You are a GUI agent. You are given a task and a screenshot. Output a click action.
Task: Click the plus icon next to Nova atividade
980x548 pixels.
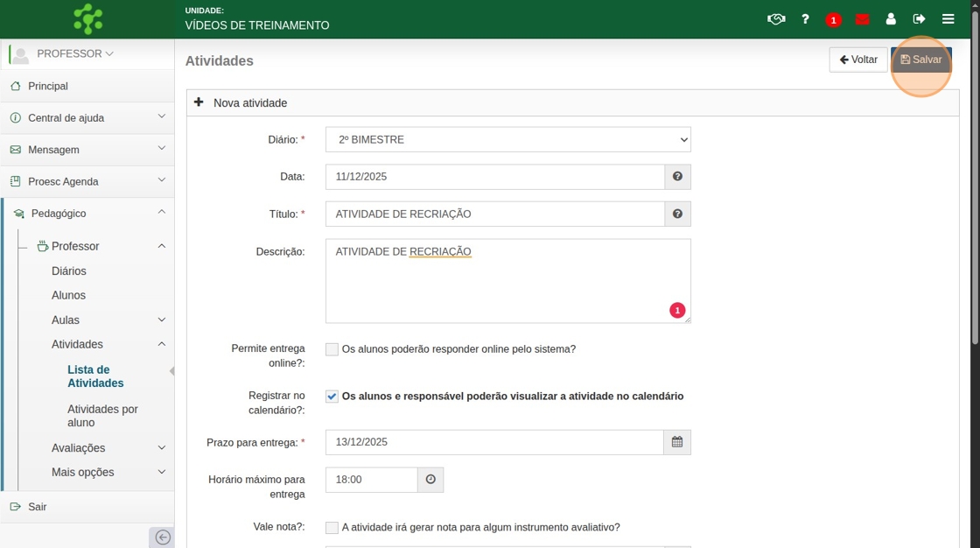pos(199,102)
